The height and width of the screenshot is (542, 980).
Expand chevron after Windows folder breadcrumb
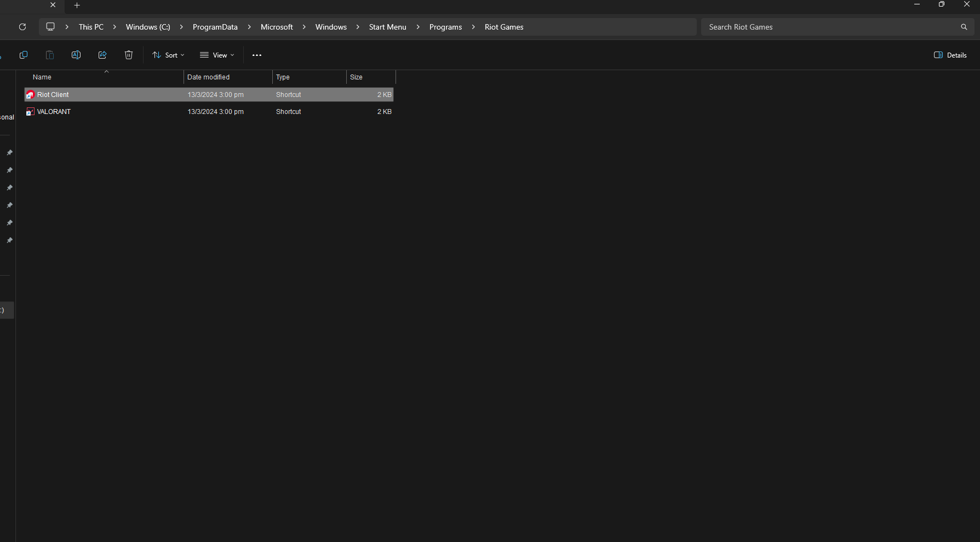(358, 27)
